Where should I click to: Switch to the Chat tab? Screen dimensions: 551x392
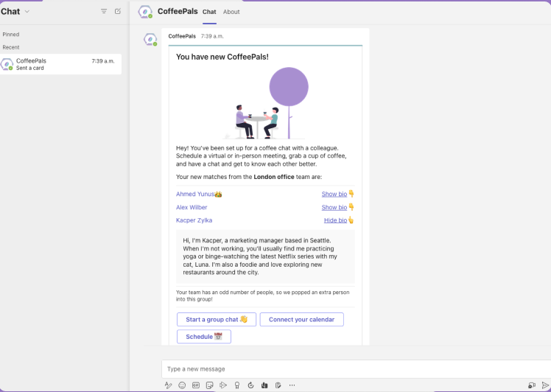coord(209,12)
